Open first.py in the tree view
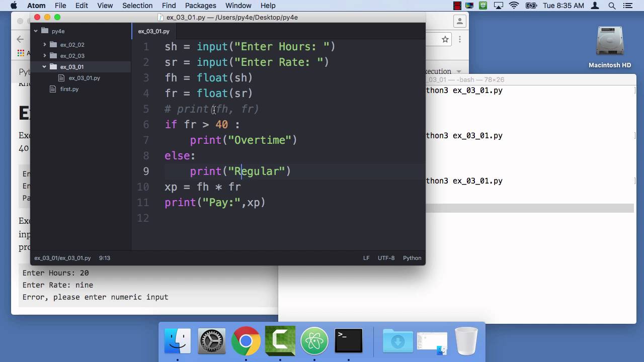This screenshot has height=362, width=644. click(69, 89)
